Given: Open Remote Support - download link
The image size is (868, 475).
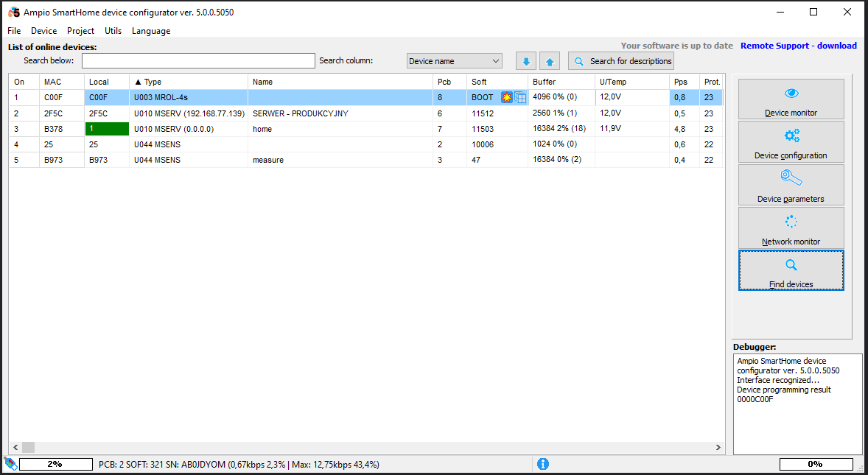Looking at the screenshot, I should pyautogui.click(x=798, y=46).
